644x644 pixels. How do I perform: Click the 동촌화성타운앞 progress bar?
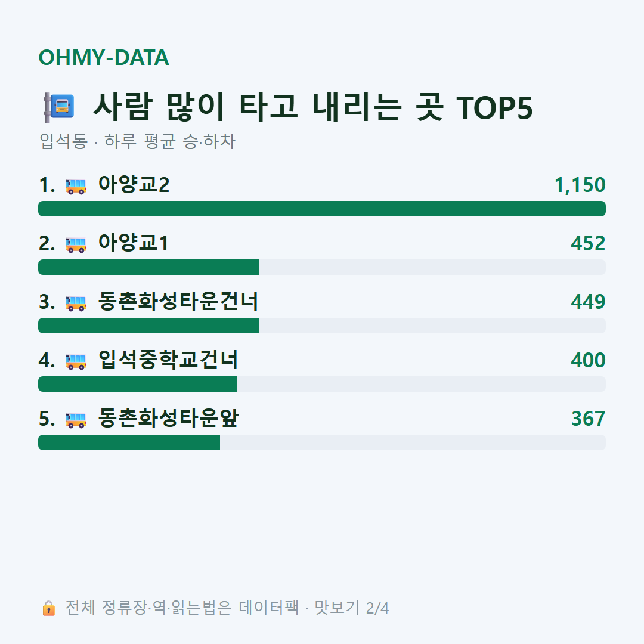[322, 442]
